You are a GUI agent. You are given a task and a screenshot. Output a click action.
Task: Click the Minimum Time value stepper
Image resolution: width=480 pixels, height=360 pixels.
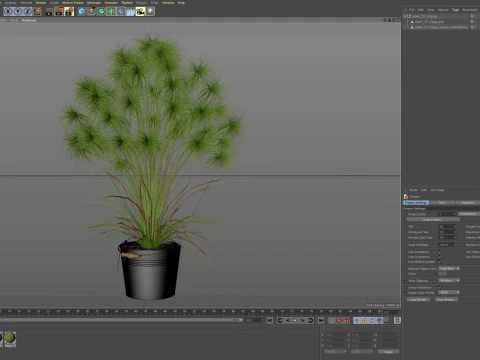(455, 232)
